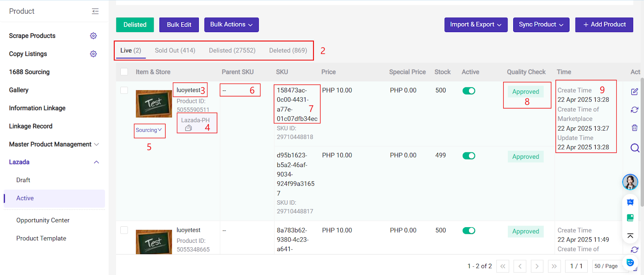Click Approved badge for SKU 8a783b62
The height and width of the screenshot is (275, 644).
(x=526, y=232)
